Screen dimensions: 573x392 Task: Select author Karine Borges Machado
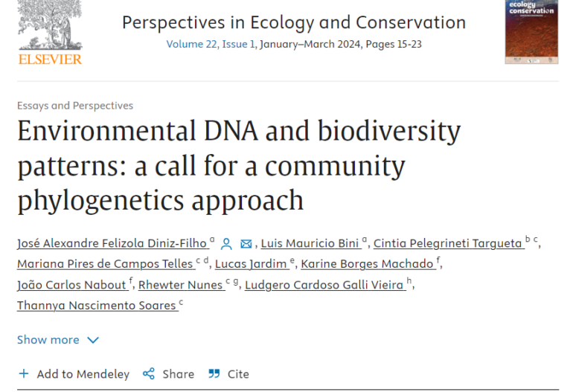pyautogui.click(x=368, y=264)
